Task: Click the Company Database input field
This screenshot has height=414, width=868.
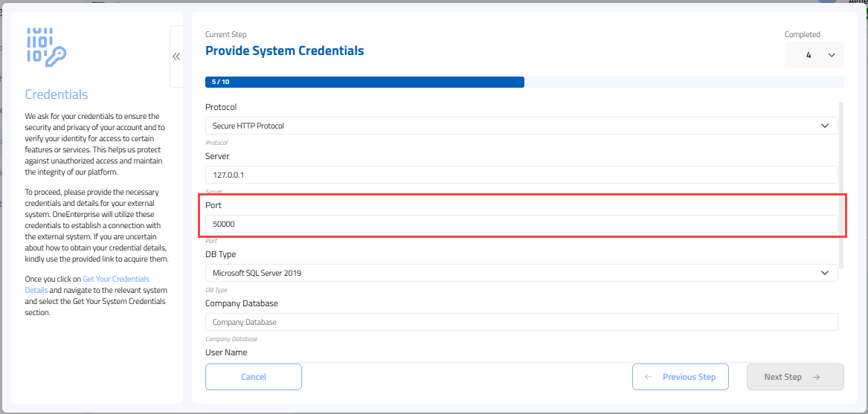Action: coord(521,322)
